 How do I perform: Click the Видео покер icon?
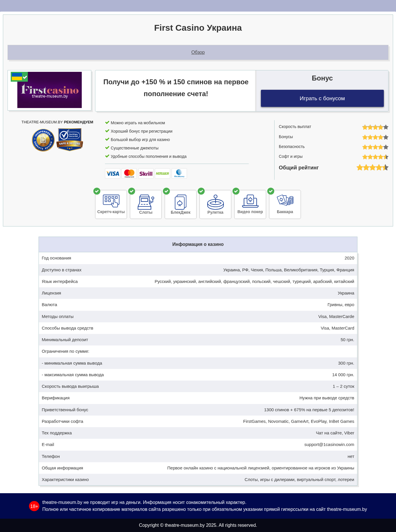click(250, 201)
